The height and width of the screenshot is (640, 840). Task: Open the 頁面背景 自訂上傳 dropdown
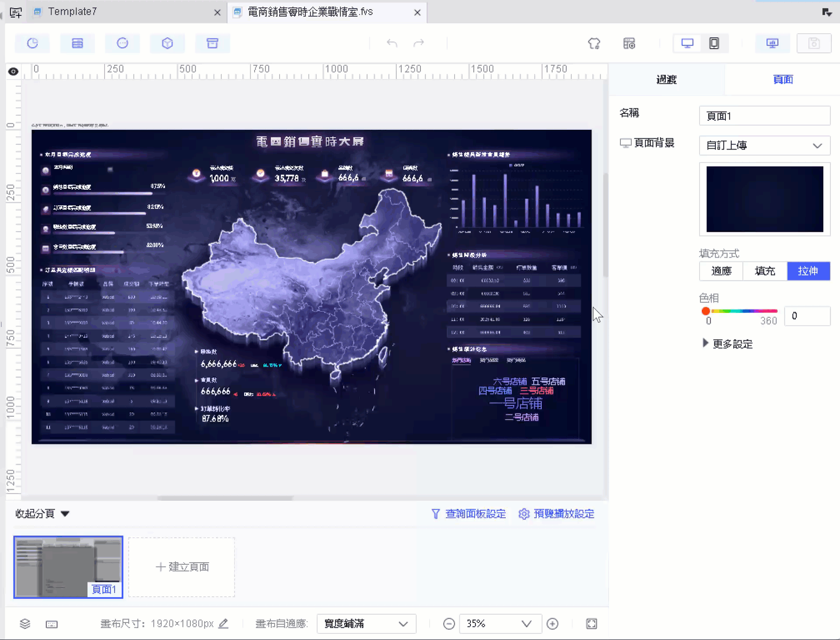click(764, 146)
